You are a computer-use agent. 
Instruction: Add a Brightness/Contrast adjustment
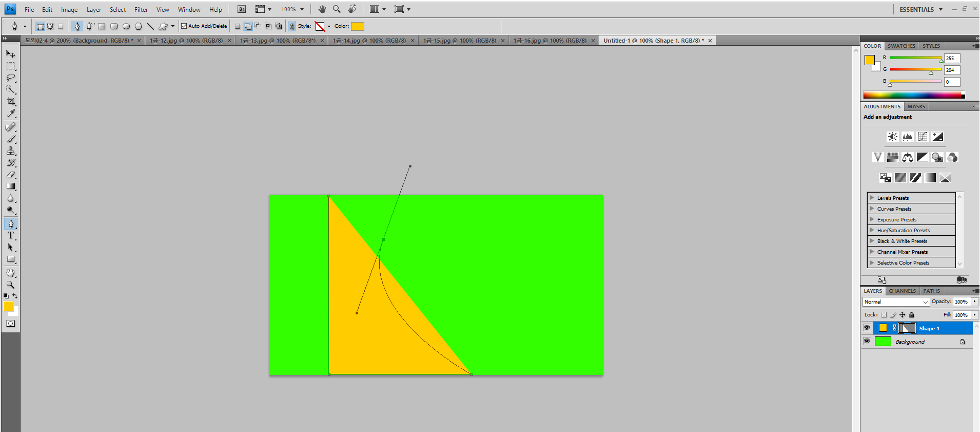[893, 137]
